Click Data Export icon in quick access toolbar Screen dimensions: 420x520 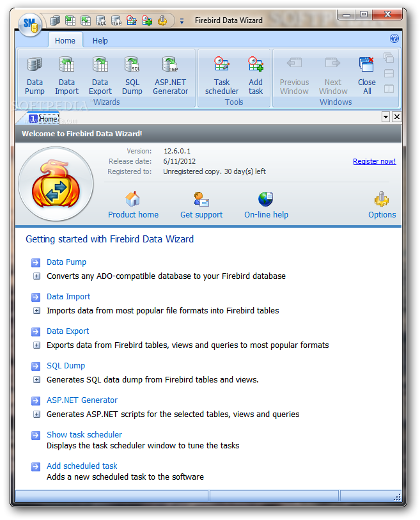point(86,21)
